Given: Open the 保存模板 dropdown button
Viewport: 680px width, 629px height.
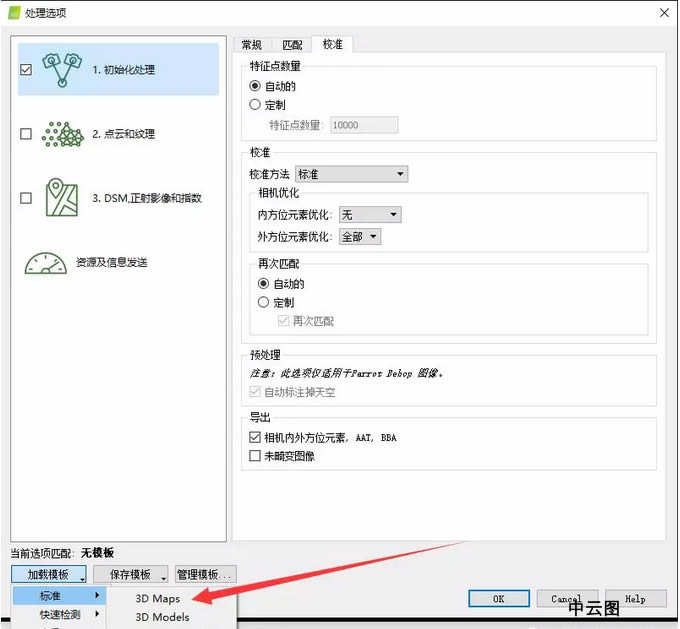Looking at the screenshot, I should [x=131, y=574].
